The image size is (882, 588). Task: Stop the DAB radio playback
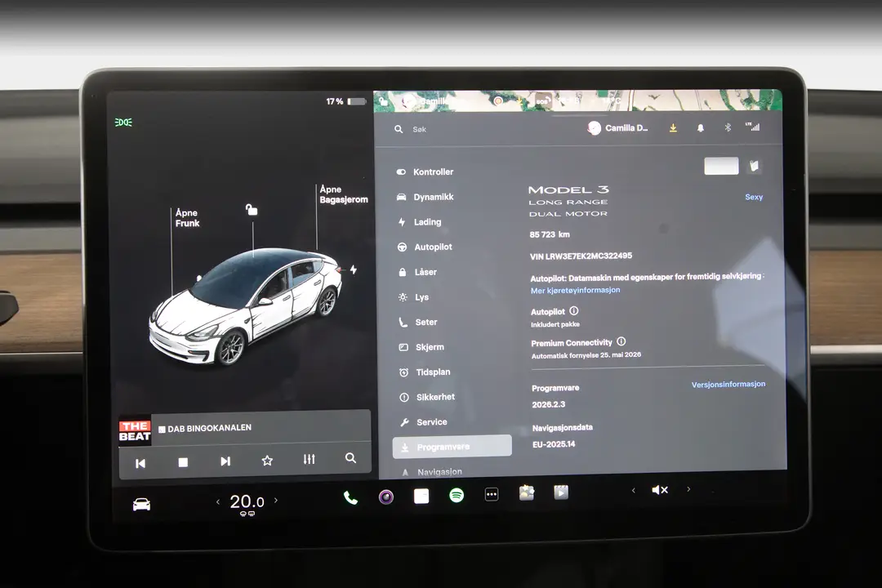click(x=183, y=462)
